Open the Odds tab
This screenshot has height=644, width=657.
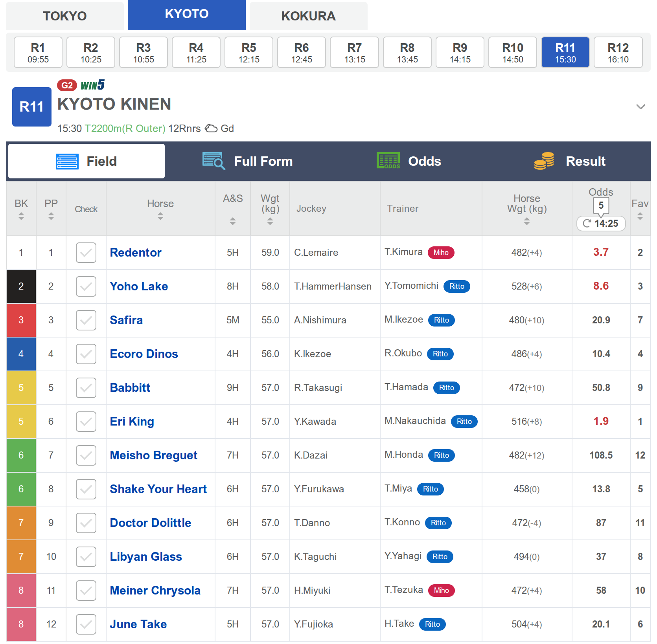[409, 161]
